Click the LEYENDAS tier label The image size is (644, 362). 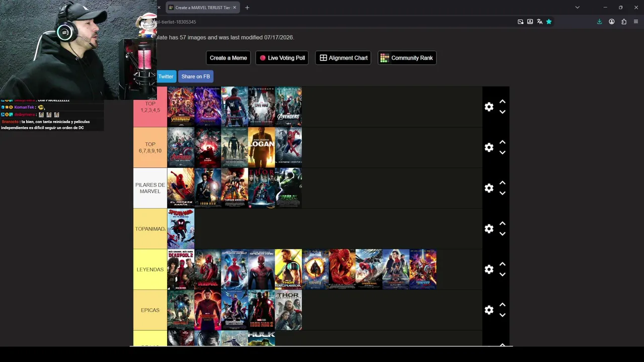[x=150, y=269]
